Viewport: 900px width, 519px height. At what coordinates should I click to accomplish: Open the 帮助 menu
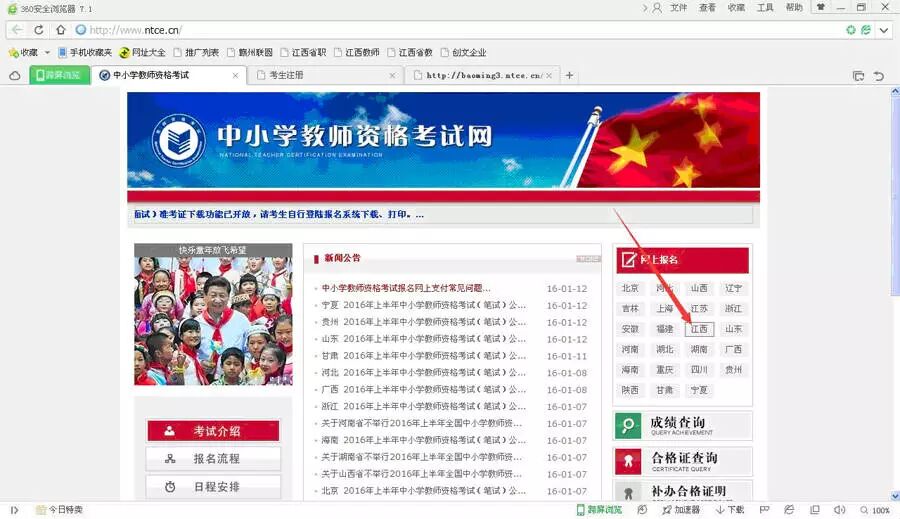click(794, 7)
